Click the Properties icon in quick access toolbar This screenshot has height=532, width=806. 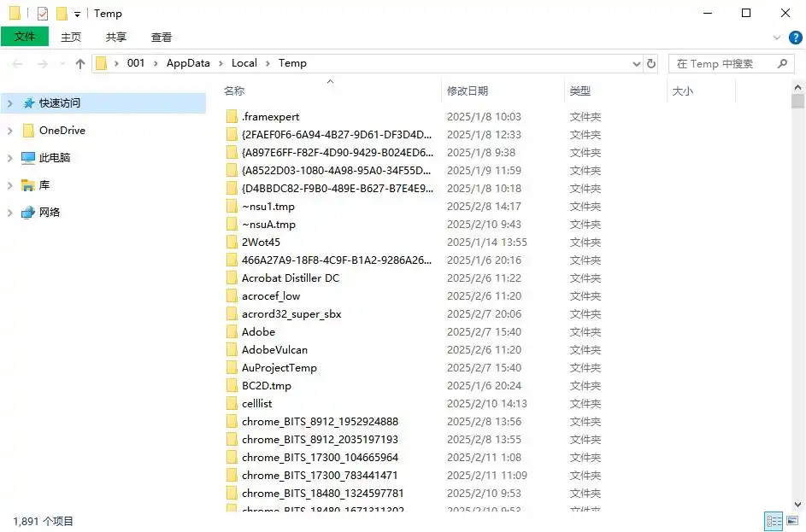(x=43, y=13)
